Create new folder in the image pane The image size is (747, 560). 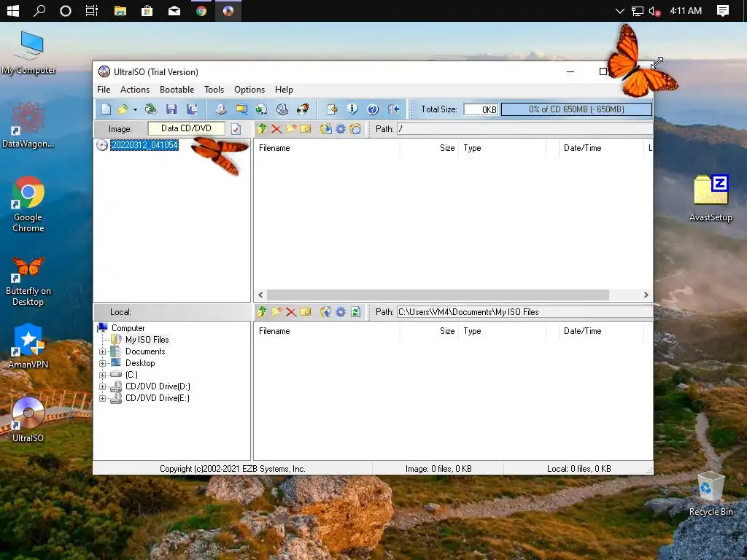coord(291,128)
